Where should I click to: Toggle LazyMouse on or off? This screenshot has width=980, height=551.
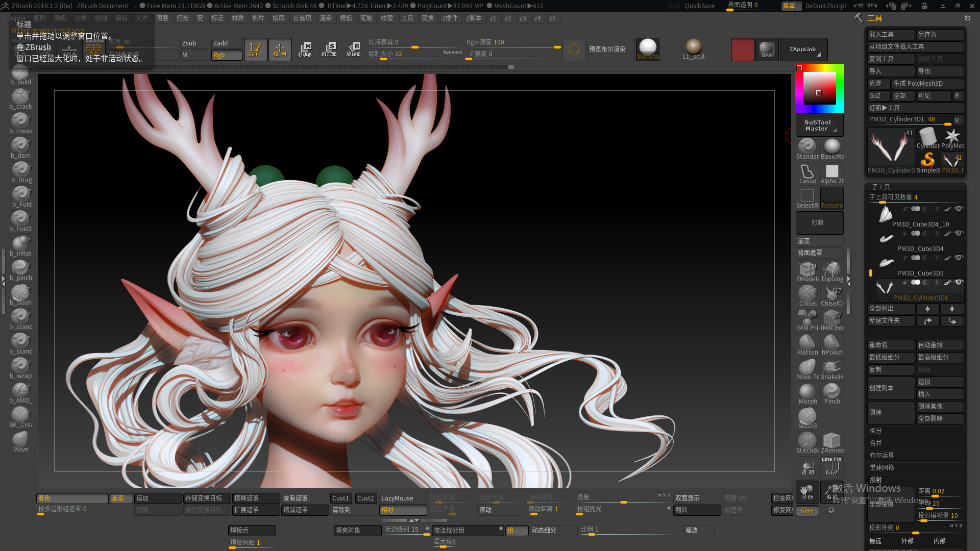pos(403,498)
